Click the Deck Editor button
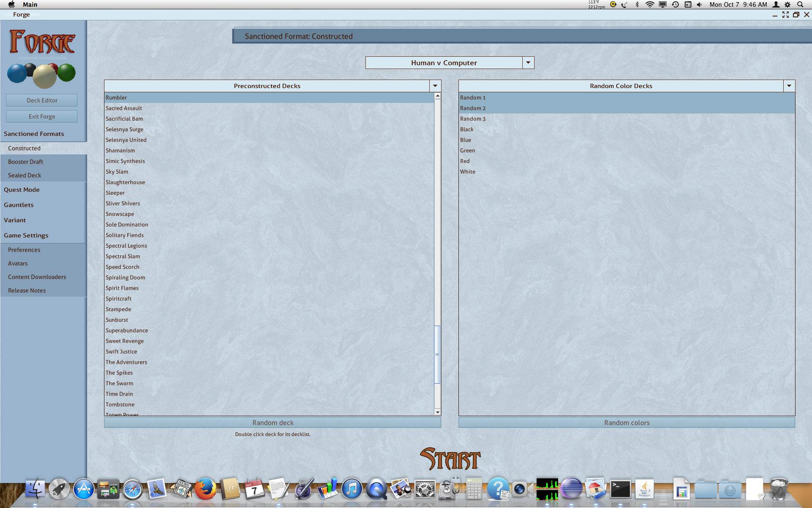 (42, 100)
